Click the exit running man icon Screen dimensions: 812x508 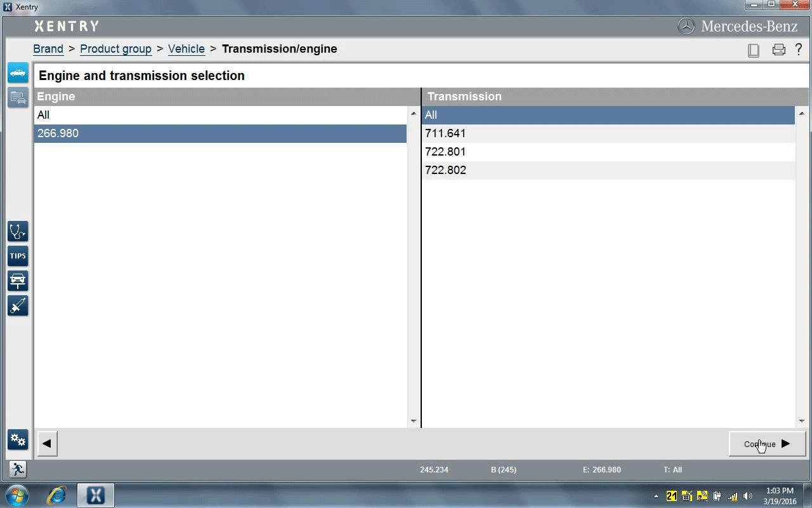point(18,469)
